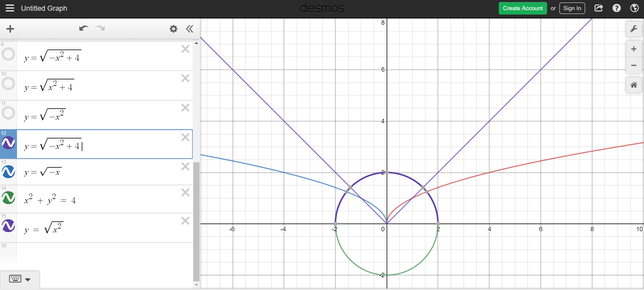Open the hamburger main menu

click(x=10, y=8)
